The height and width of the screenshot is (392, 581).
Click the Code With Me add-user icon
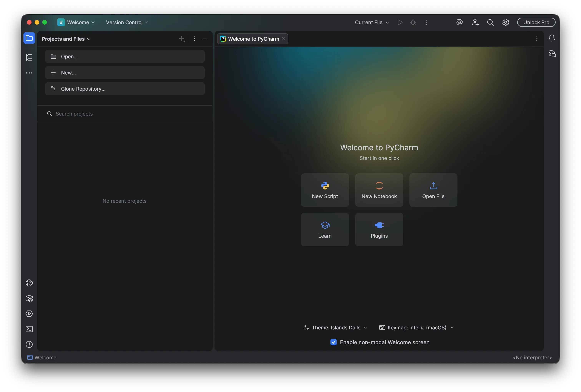pyautogui.click(x=475, y=22)
